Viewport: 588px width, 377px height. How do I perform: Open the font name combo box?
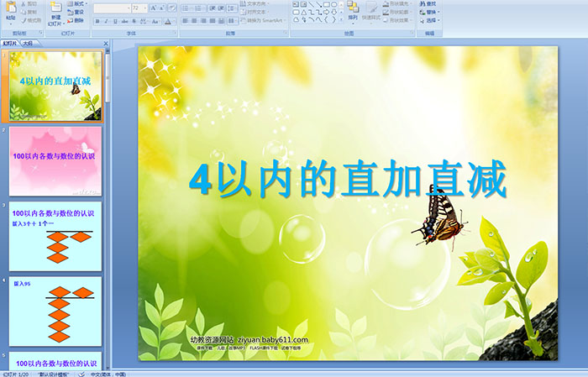coord(112,8)
